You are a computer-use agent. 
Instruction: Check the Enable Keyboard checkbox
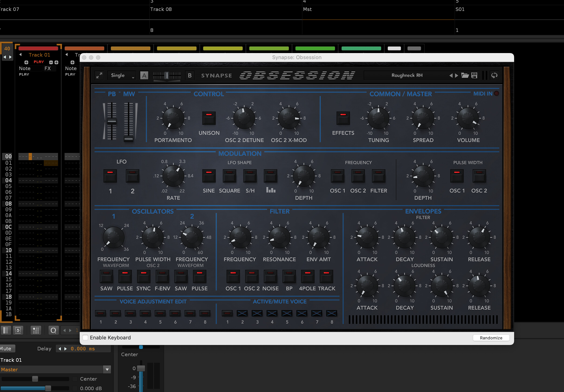pos(85,338)
